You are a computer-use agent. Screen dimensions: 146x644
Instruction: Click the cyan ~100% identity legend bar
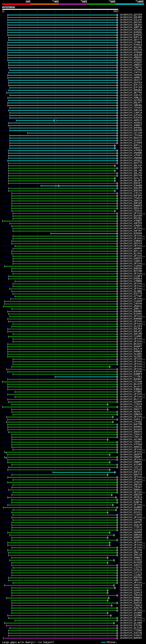tap(130, 4)
